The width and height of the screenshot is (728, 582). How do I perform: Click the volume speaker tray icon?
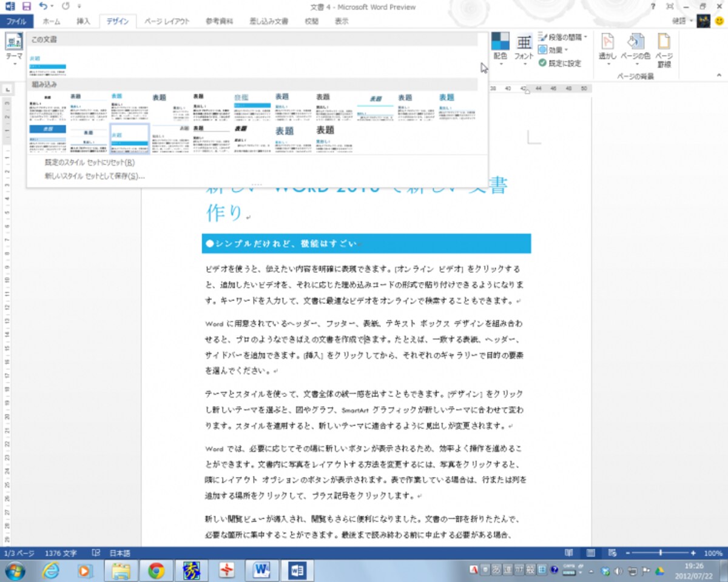click(x=618, y=571)
